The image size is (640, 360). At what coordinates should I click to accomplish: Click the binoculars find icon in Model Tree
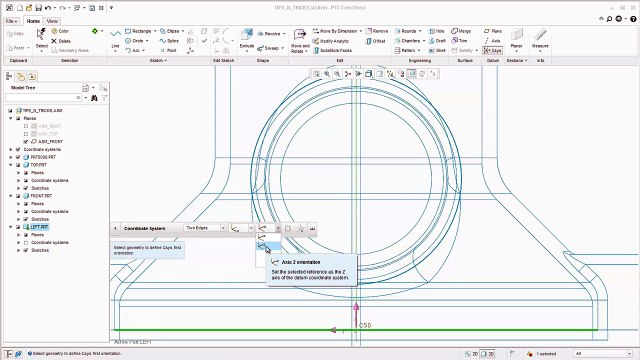pyautogui.click(x=94, y=98)
